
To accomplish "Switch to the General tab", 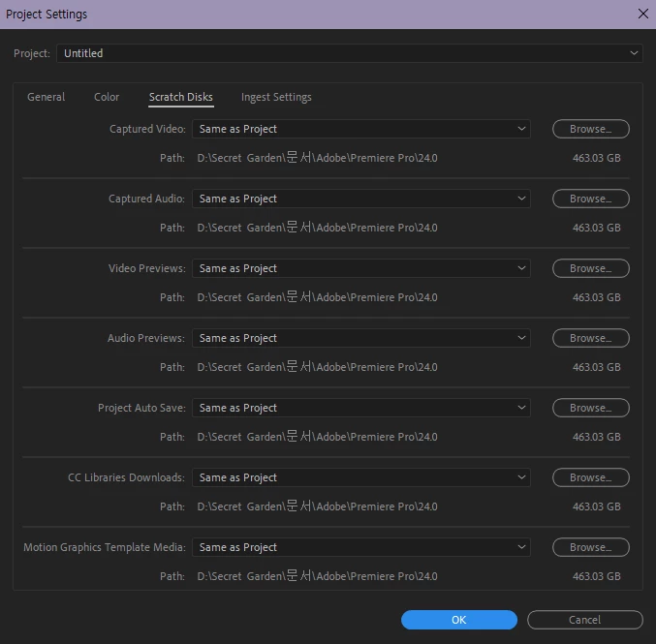I will [x=46, y=97].
